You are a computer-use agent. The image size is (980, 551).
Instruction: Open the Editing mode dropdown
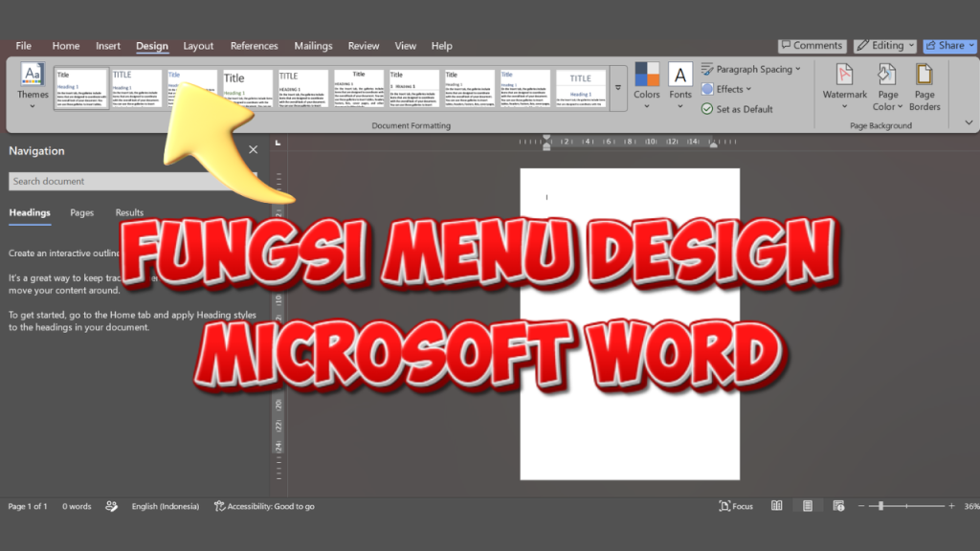pos(885,46)
